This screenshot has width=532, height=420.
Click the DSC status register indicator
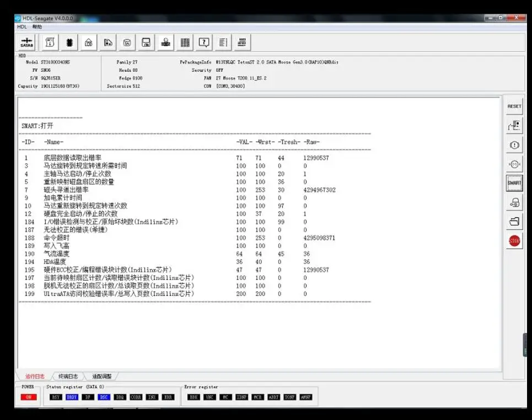click(104, 397)
